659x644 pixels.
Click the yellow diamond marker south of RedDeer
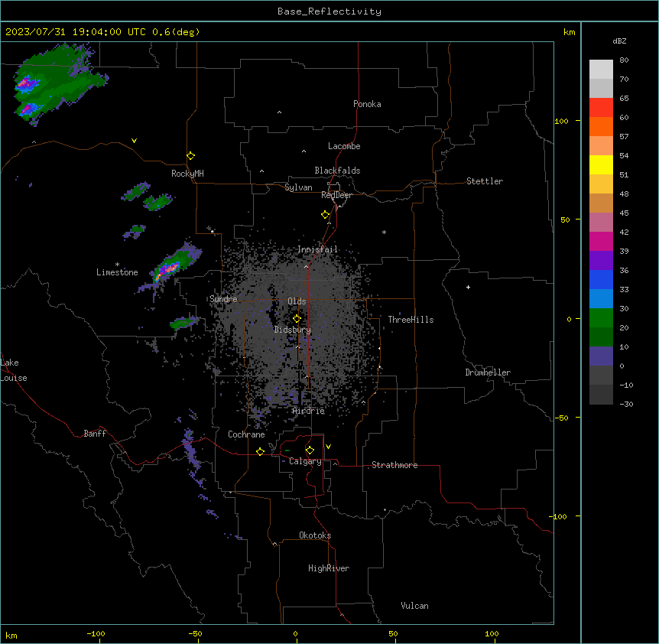(x=326, y=215)
